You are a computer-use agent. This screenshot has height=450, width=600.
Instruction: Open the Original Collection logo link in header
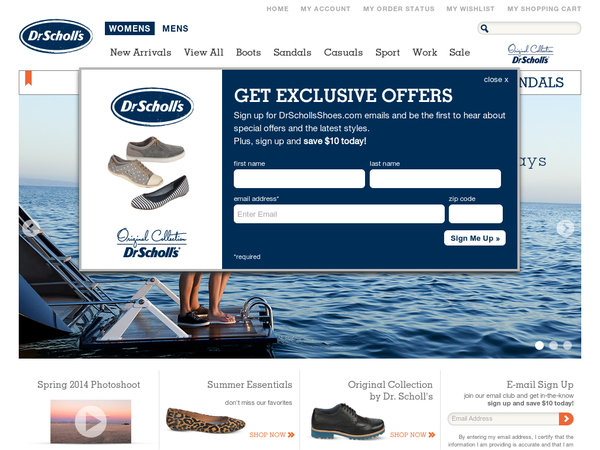pos(530,54)
